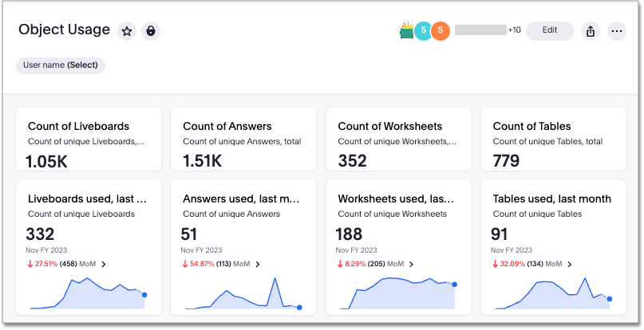Click the Answers used last month chart
This screenshot has height=330, width=644.
click(242, 295)
